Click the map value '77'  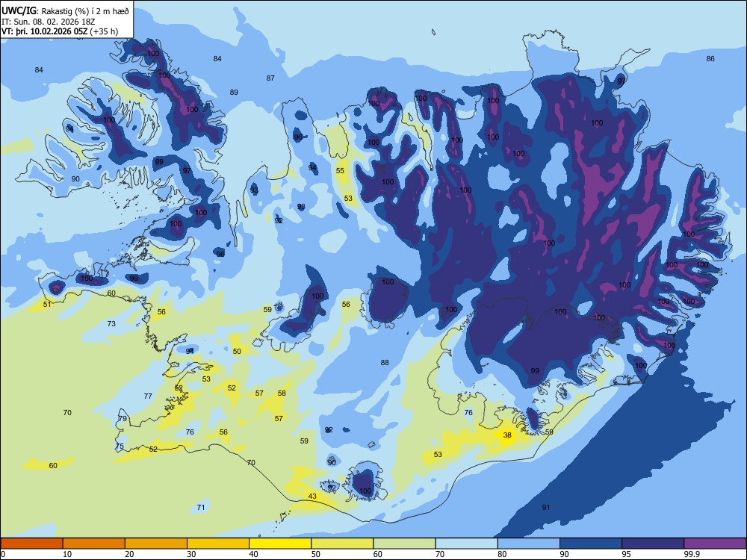tap(148, 396)
